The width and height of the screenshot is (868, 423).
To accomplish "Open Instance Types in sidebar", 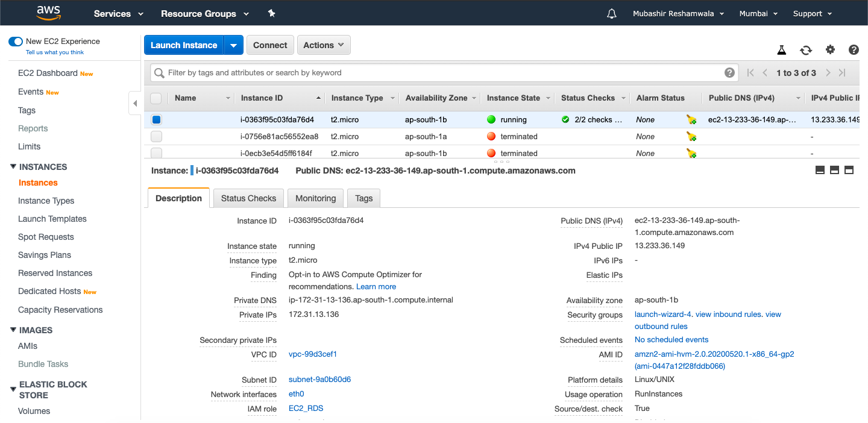I will tap(46, 201).
